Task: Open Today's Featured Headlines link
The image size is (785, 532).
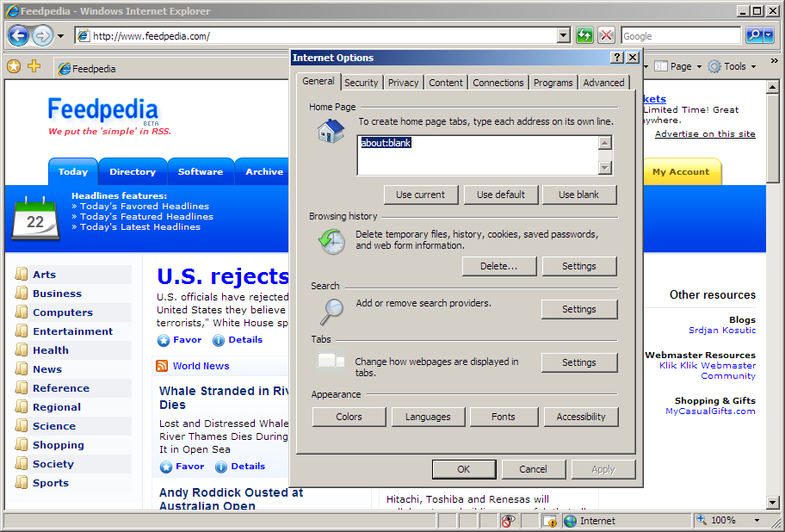Action: click(146, 216)
